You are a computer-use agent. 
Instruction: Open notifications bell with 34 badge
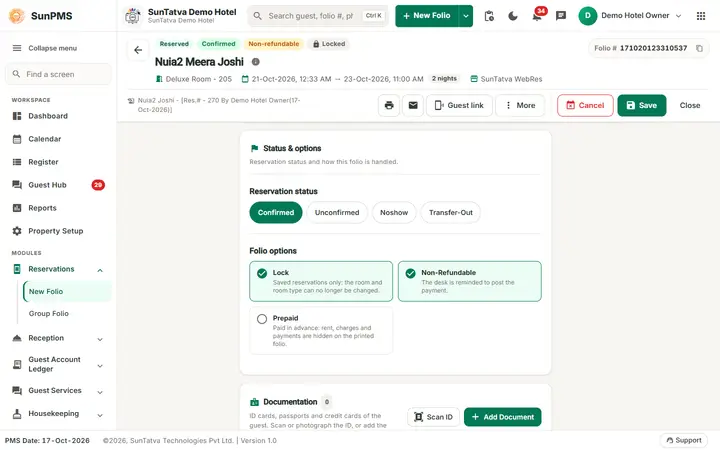pos(537,16)
